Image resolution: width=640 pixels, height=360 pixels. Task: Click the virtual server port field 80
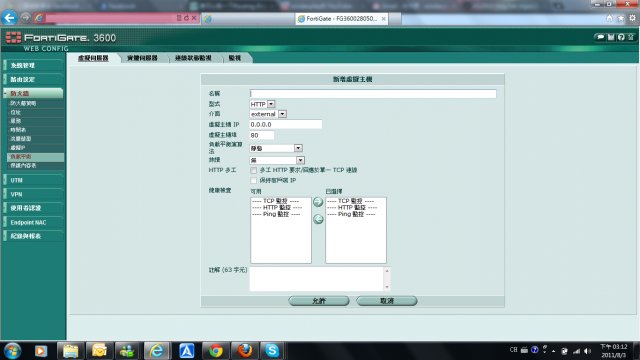(262, 135)
